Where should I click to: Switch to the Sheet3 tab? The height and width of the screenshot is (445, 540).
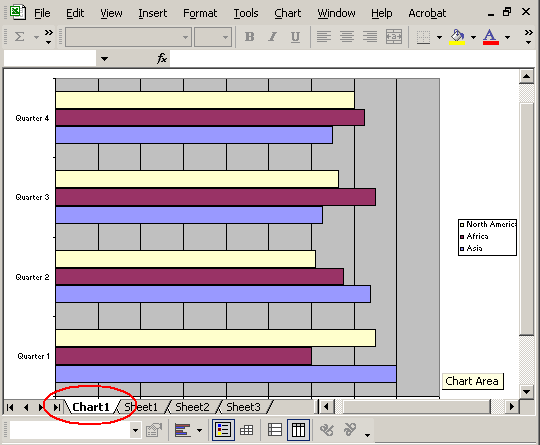(x=243, y=407)
